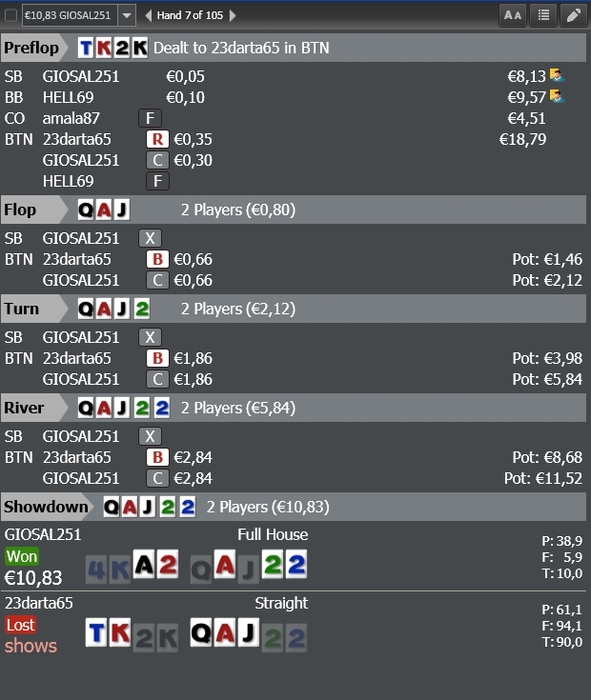Click the B bet badge for €1,86

(x=158, y=358)
